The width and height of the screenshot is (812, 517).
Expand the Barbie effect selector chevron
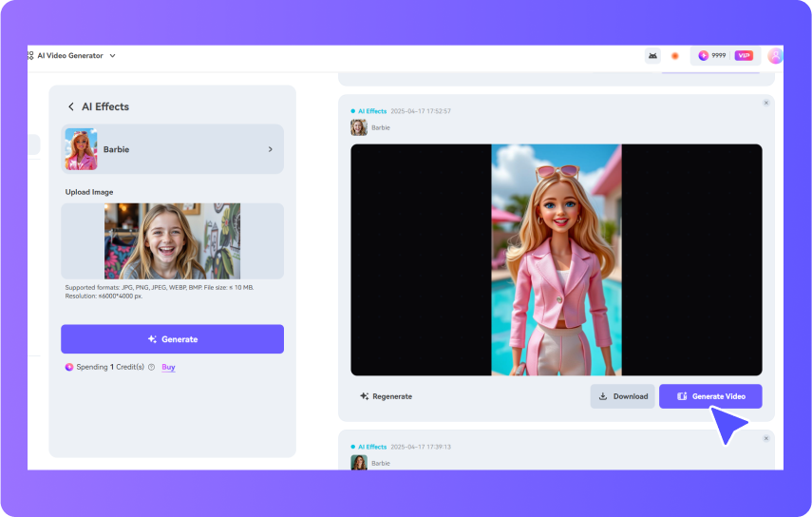tap(271, 149)
